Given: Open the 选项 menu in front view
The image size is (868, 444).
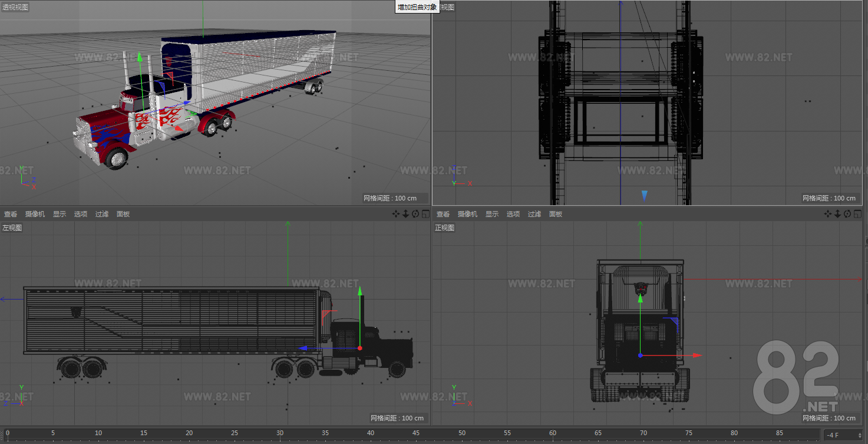Looking at the screenshot, I should tap(513, 214).
